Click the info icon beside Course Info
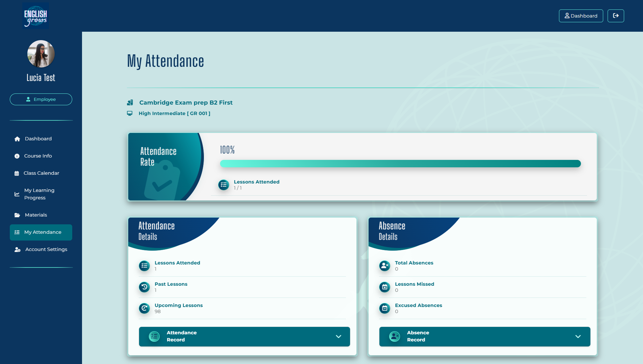This screenshot has height=364, width=643. point(17,156)
